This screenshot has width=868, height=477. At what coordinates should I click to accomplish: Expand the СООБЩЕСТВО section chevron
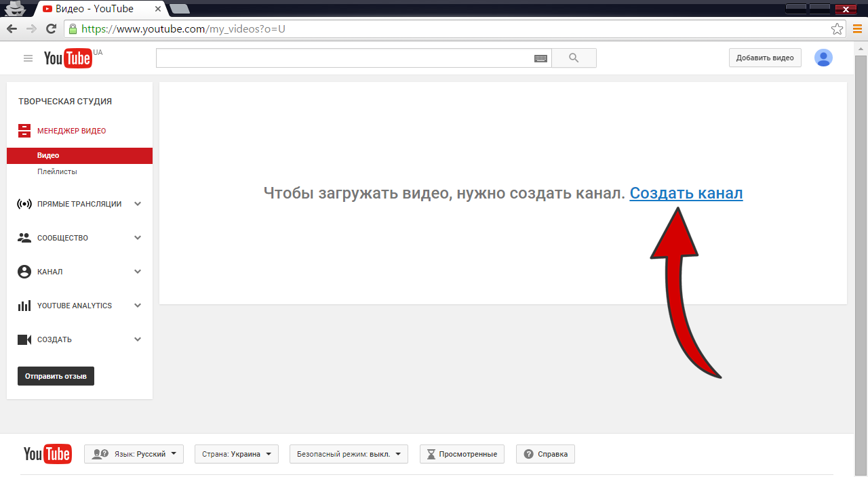coord(138,238)
